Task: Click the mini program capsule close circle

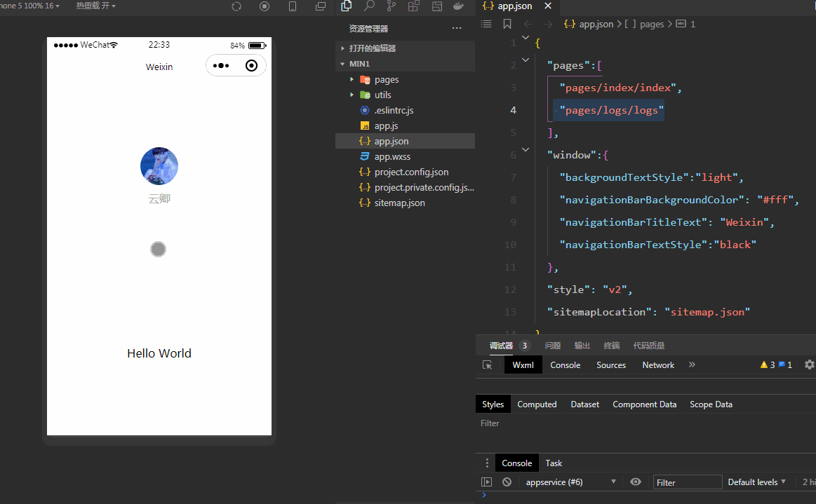Action: tap(251, 65)
